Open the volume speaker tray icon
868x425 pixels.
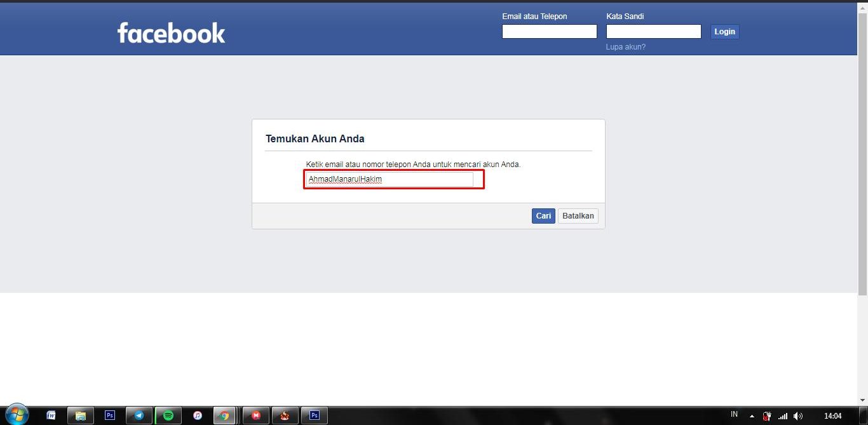point(798,416)
